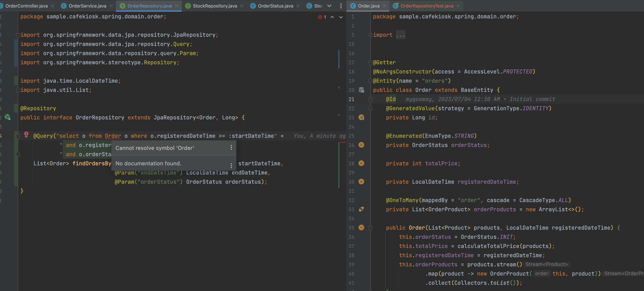Click the 'Stream<Product>' inlay hint
The image size is (644, 291).
click(x=546, y=264)
